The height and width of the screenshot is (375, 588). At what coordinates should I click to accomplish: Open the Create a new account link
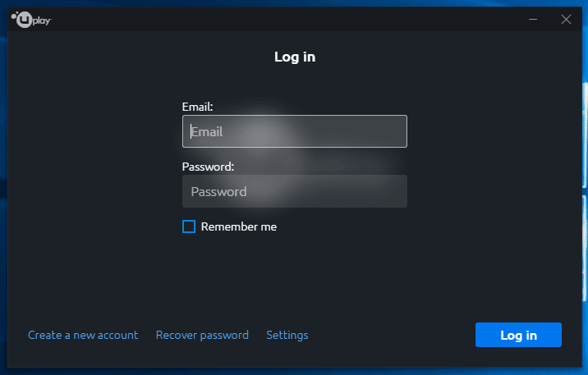pyautogui.click(x=83, y=335)
